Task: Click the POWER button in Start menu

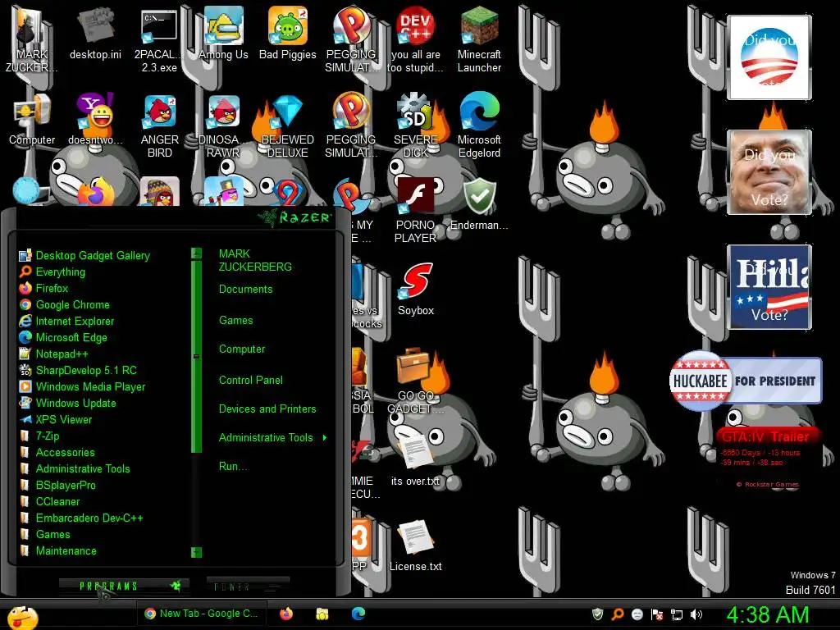Action: tap(248, 587)
